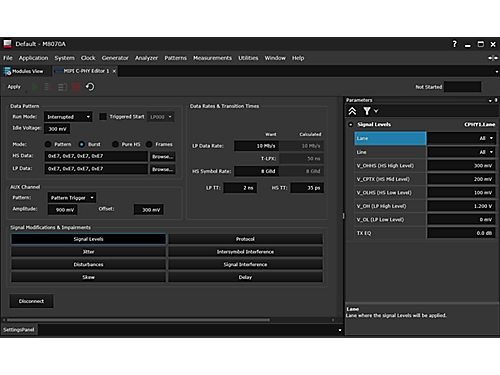Select the Pure HS mode radio button
The height and width of the screenshot is (375, 500).
115,144
